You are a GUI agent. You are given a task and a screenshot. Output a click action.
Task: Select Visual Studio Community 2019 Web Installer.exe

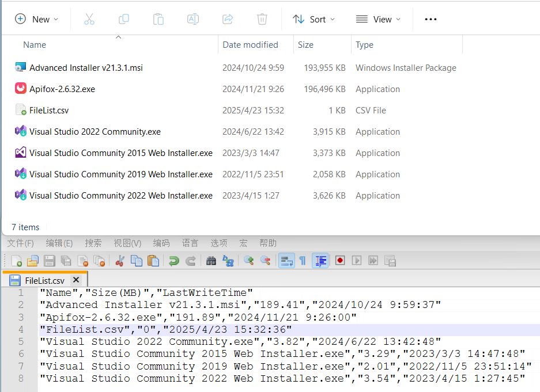pyautogui.click(x=121, y=174)
